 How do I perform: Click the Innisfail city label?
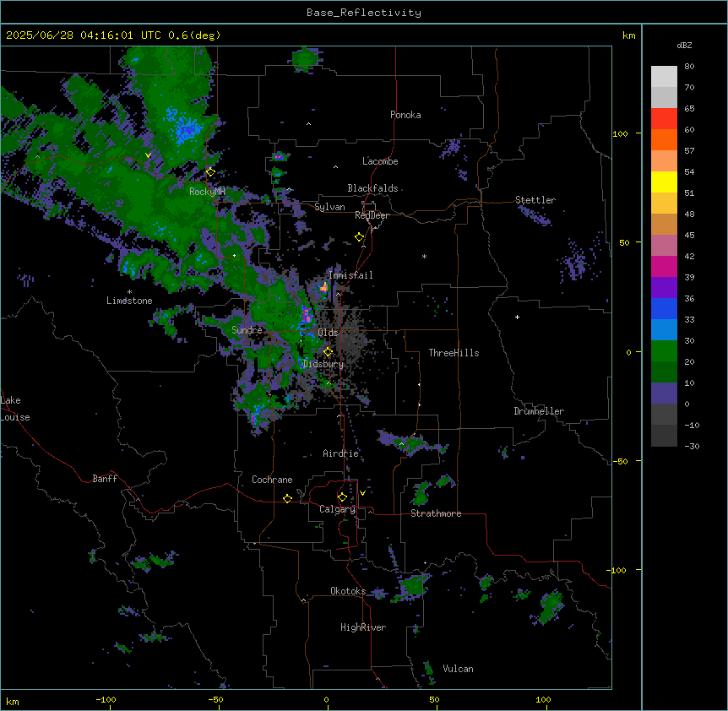(350, 275)
